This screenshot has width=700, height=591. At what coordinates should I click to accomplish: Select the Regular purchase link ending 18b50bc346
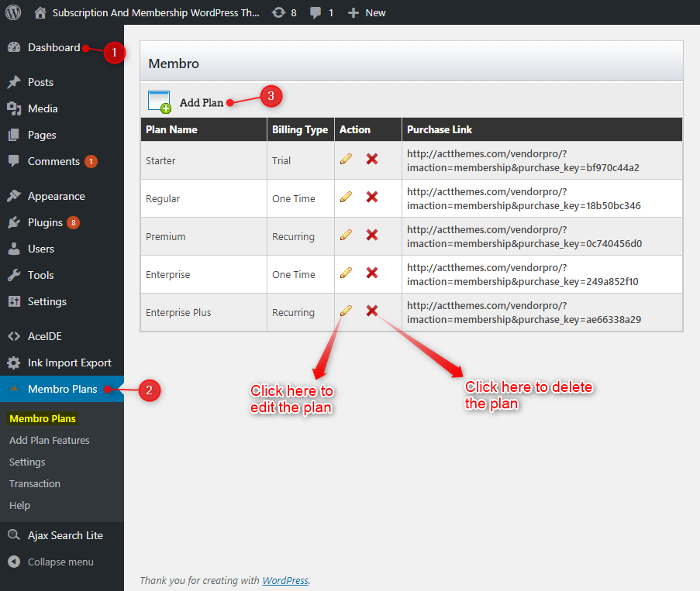click(x=524, y=198)
